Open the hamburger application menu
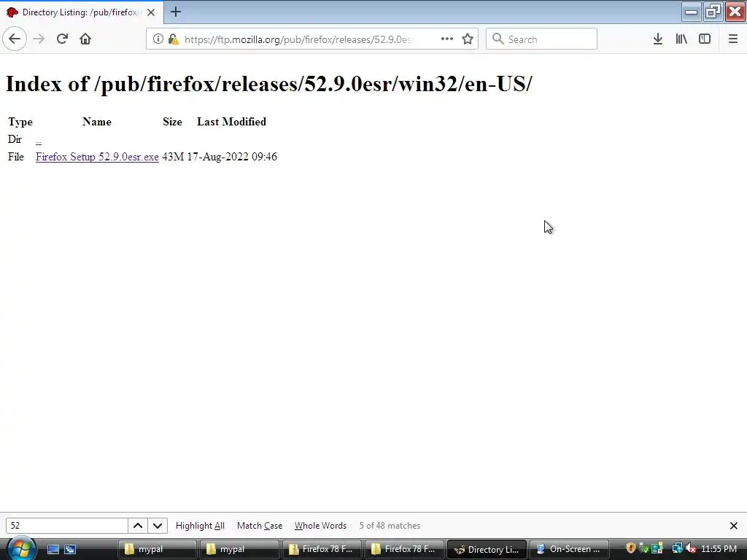This screenshot has height=560, width=747. pyautogui.click(x=732, y=39)
